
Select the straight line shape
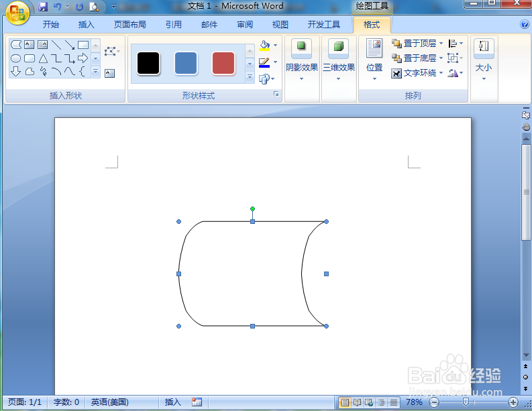(x=56, y=44)
